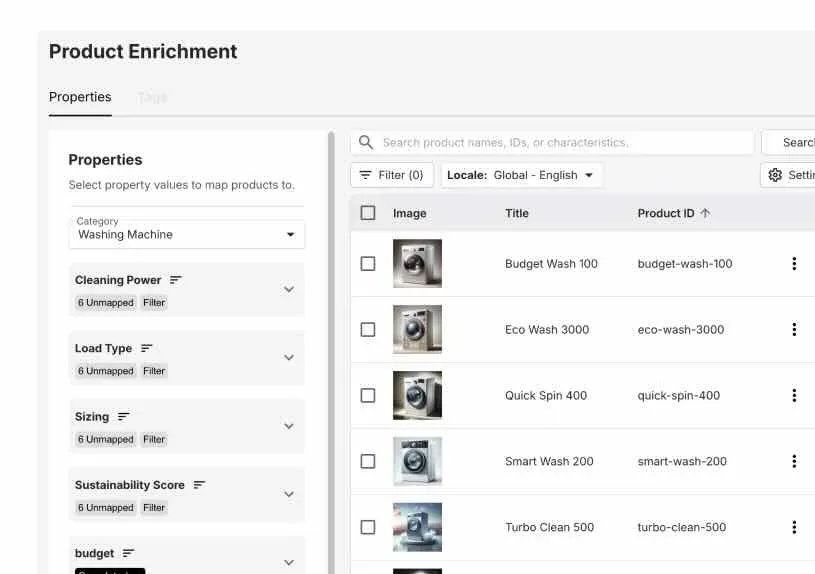This screenshot has width=815, height=574.
Task: Open the Locale Global - English dropdown
Action: (521, 175)
